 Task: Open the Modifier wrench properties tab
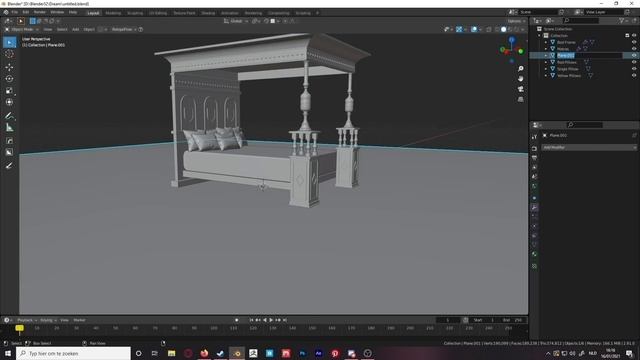coord(534,208)
